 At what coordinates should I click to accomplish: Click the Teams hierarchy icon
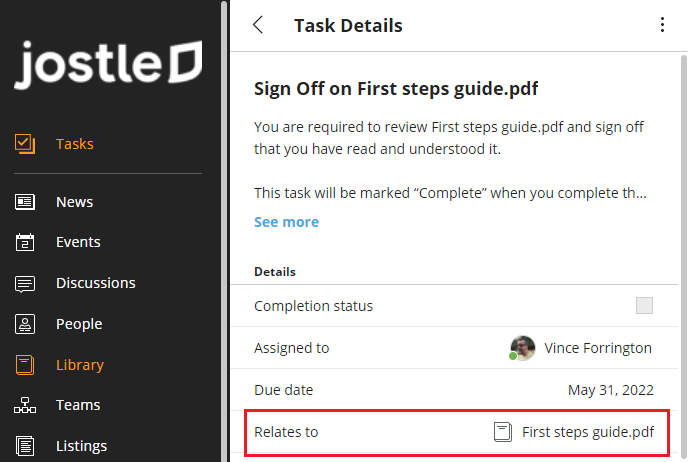point(25,405)
